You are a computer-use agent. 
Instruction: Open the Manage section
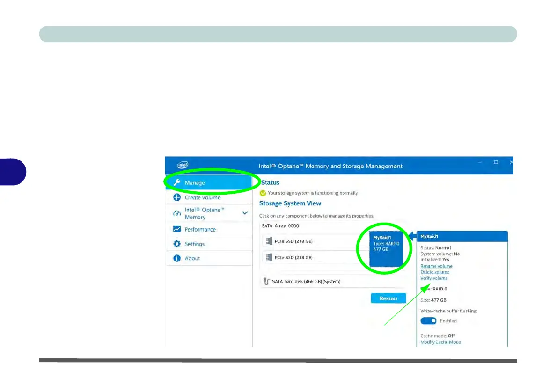pos(209,182)
